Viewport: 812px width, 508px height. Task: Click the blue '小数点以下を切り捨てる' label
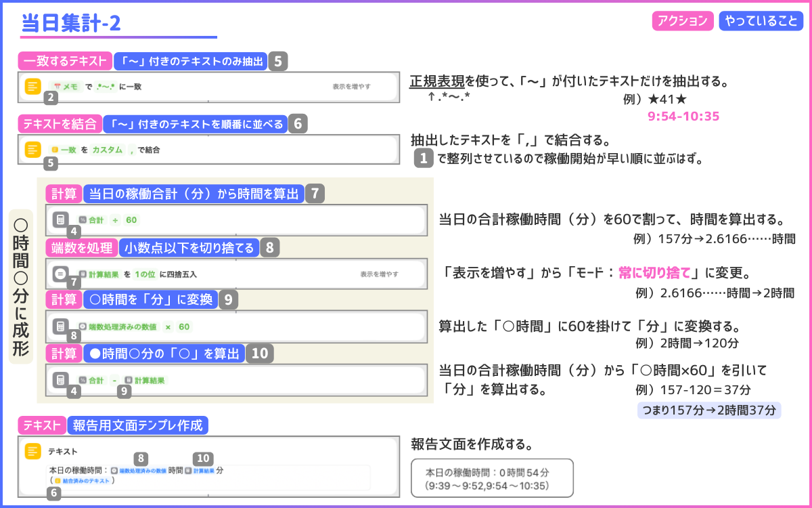pyautogui.click(x=189, y=247)
